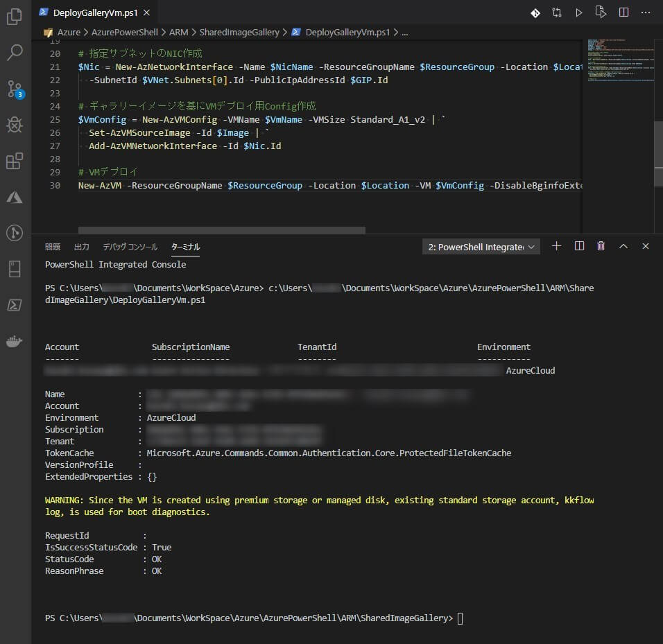
Task: Click the $VmConfig variable on line 25
Action: tap(103, 120)
